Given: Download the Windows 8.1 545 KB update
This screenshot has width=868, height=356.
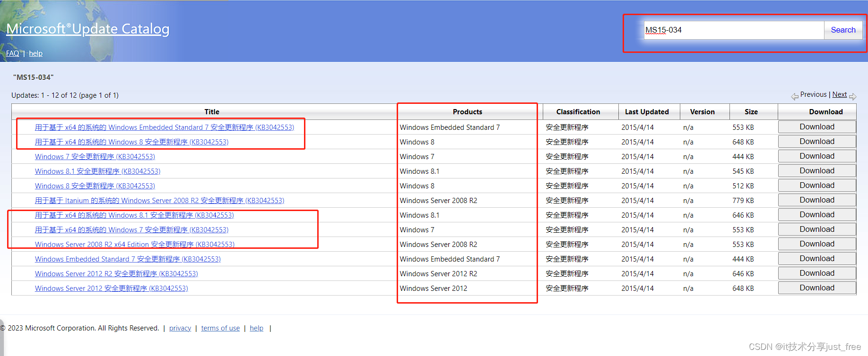Looking at the screenshot, I should point(817,171).
